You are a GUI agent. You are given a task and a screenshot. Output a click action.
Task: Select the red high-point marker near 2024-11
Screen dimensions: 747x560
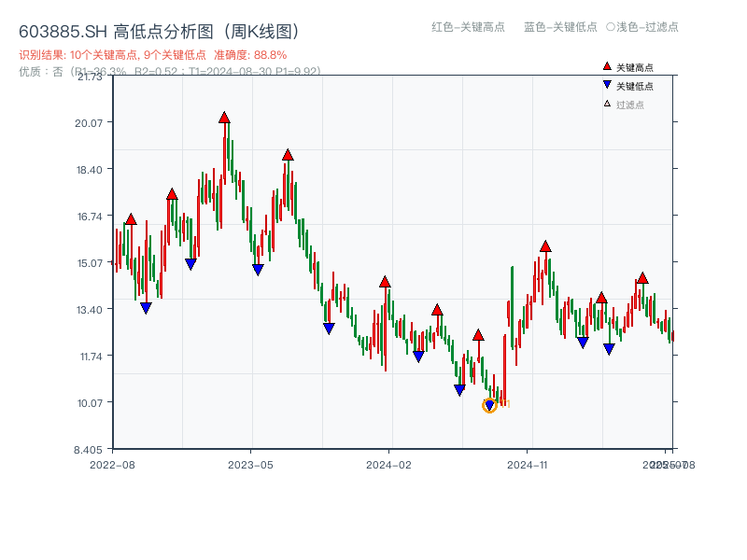(x=545, y=245)
